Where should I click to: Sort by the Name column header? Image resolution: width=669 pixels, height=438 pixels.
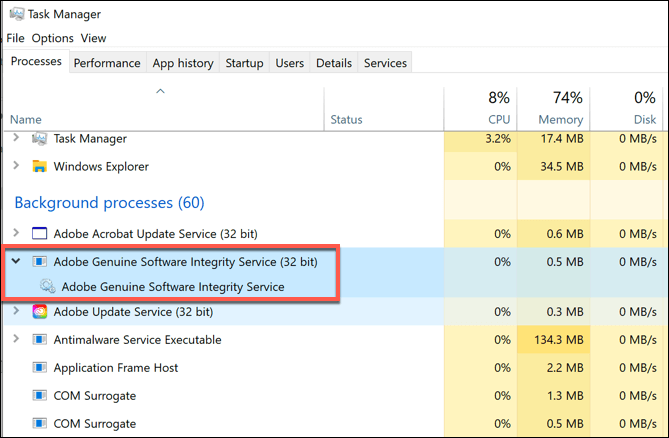pos(26,120)
